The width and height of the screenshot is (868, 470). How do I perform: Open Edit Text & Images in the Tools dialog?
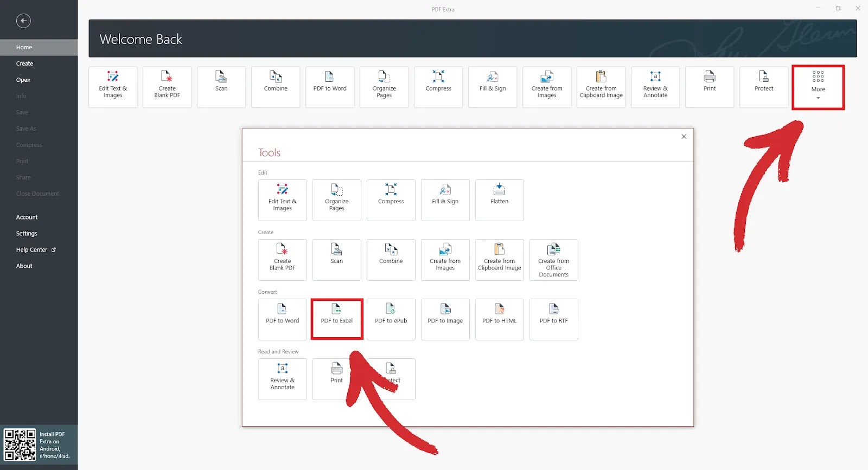pyautogui.click(x=283, y=200)
